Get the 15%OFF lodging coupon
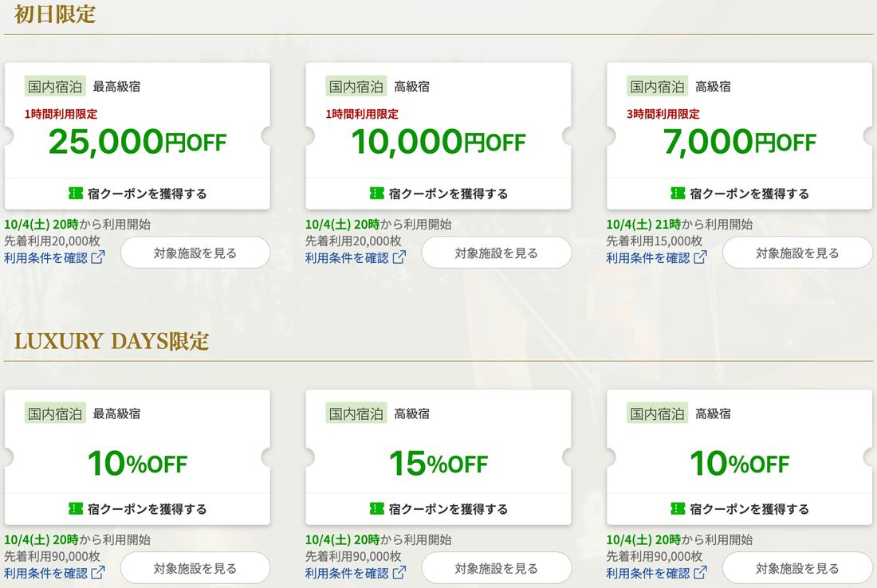The height and width of the screenshot is (588, 877). click(438, 509)
